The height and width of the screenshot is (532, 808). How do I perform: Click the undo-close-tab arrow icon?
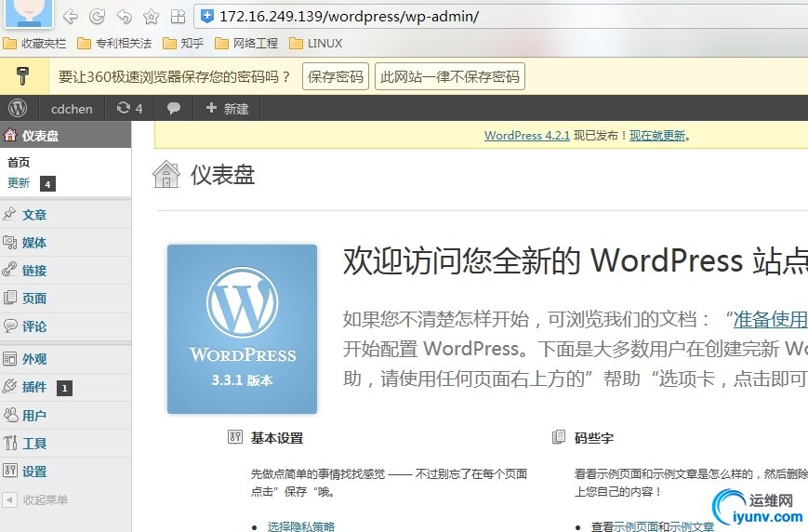pyautogui.click(x=125, y=17)
